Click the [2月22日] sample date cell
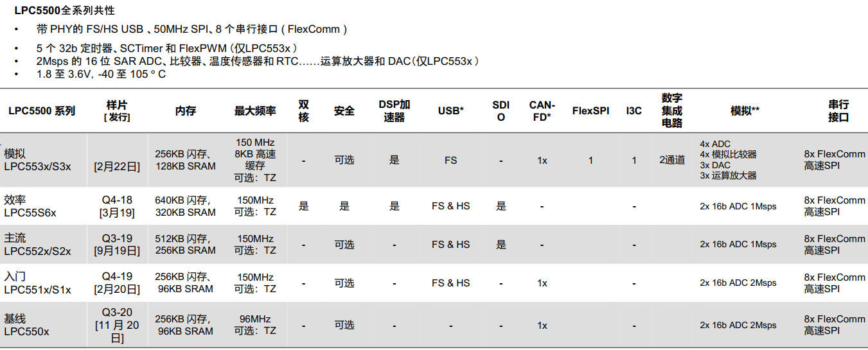The width and height of the screenshot is (868, 350). tap(117, 166)
